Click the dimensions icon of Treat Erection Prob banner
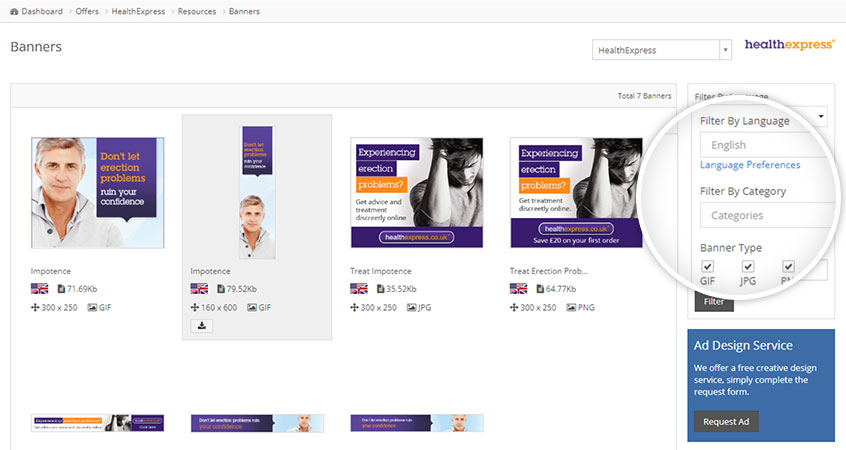846x450 pixels. pyautogui.click(x=514, y=307)
